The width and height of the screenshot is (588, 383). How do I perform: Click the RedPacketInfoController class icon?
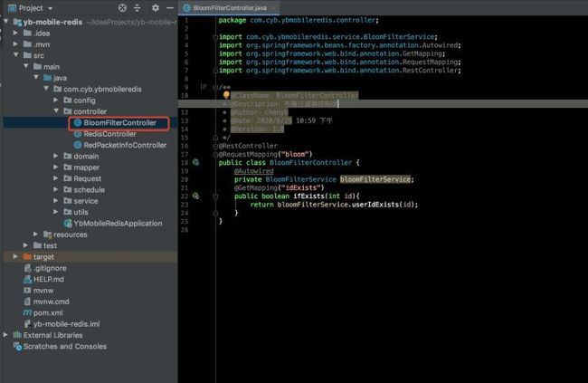point(78,145)
